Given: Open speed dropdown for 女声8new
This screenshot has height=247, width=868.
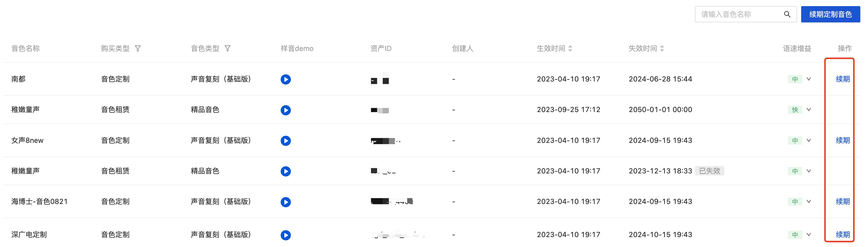Looking at the screenshot, I should click(809, 140).
